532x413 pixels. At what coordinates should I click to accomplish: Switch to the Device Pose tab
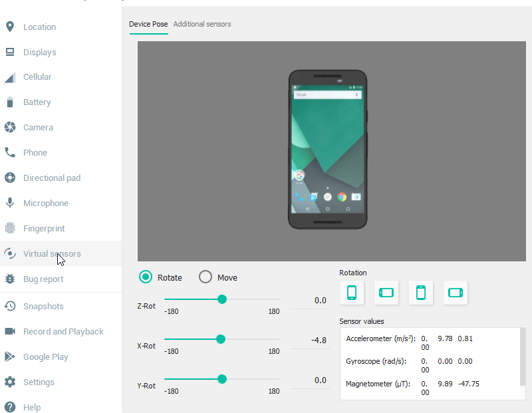click(x=148, y=24)
